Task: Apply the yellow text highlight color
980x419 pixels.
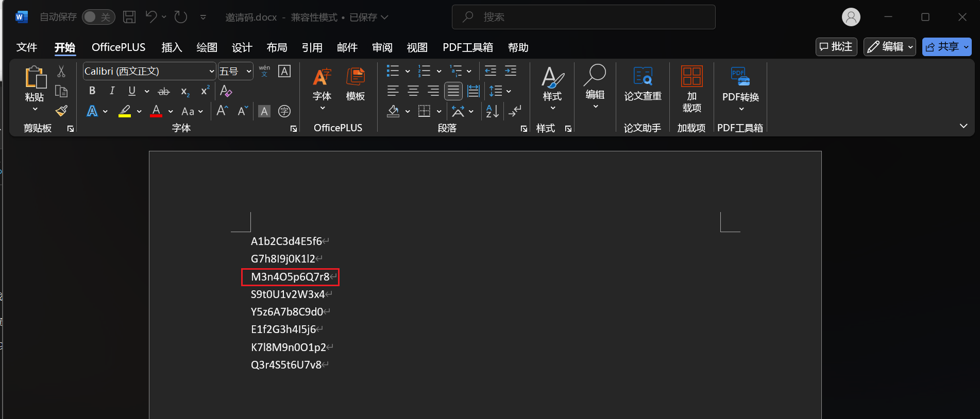Action: [x=125, y=111]
